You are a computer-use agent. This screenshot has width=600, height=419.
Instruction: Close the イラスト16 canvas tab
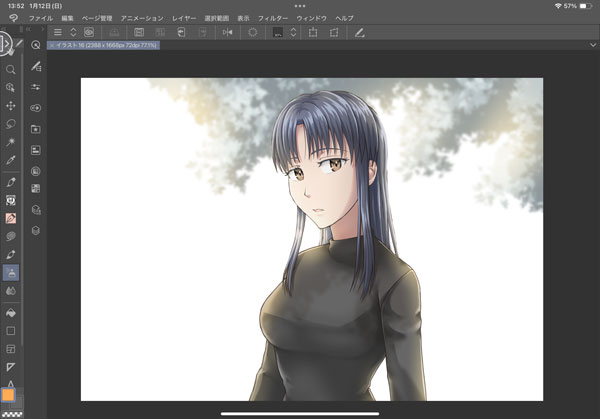point(51,46)
